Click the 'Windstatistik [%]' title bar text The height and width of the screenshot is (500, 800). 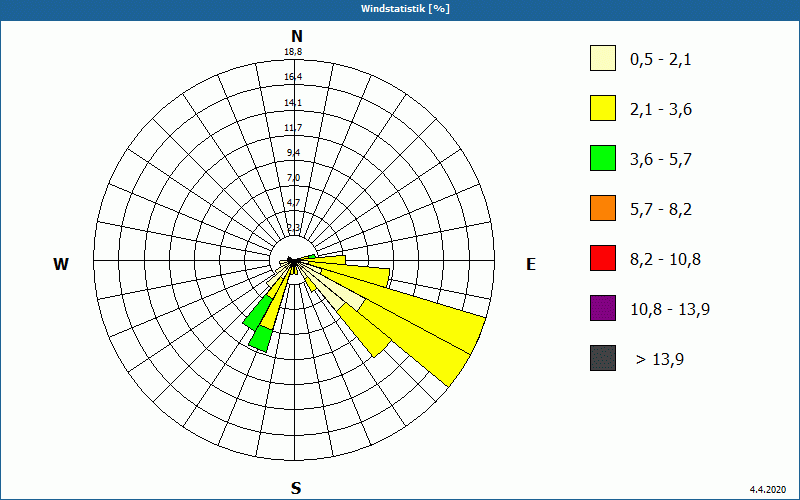click(x=405, y=9)
